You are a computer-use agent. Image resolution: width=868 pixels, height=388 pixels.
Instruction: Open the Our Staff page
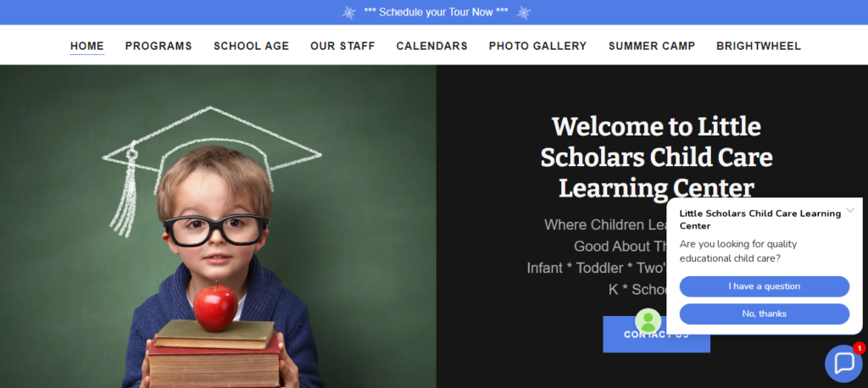(x=342, y=46)
